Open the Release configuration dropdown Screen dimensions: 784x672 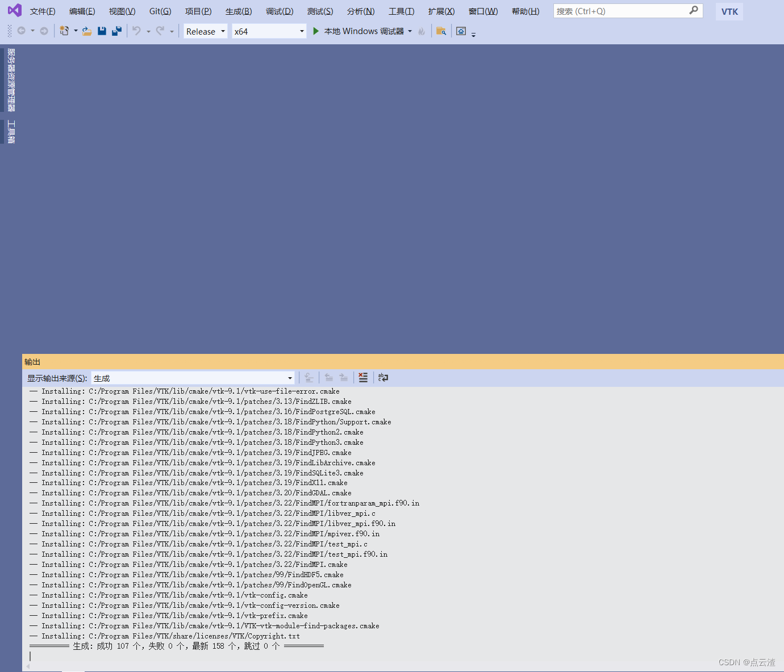tap(206, 31)
